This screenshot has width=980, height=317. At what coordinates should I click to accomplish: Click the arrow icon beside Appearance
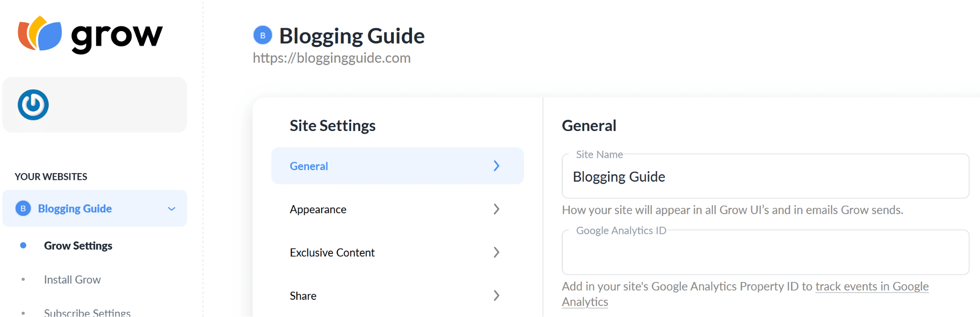[496, 209]
